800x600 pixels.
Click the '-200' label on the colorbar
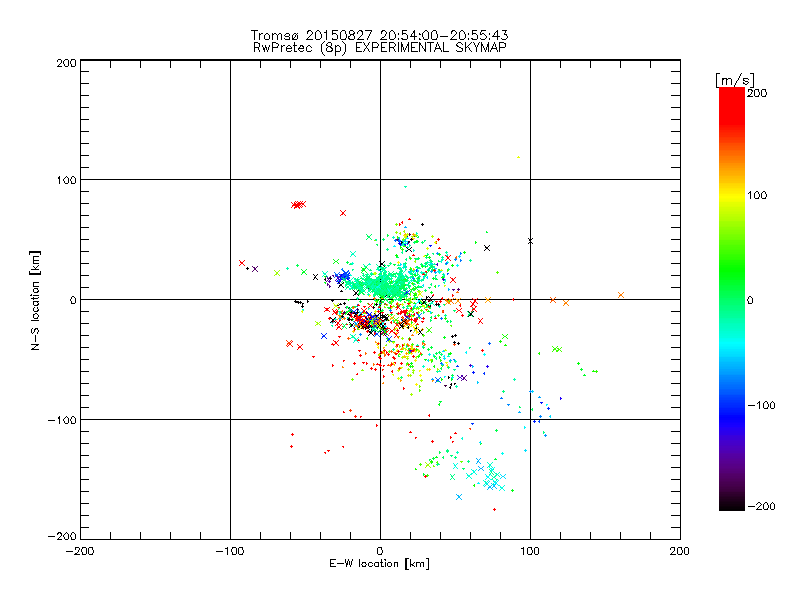coord(761,506)
